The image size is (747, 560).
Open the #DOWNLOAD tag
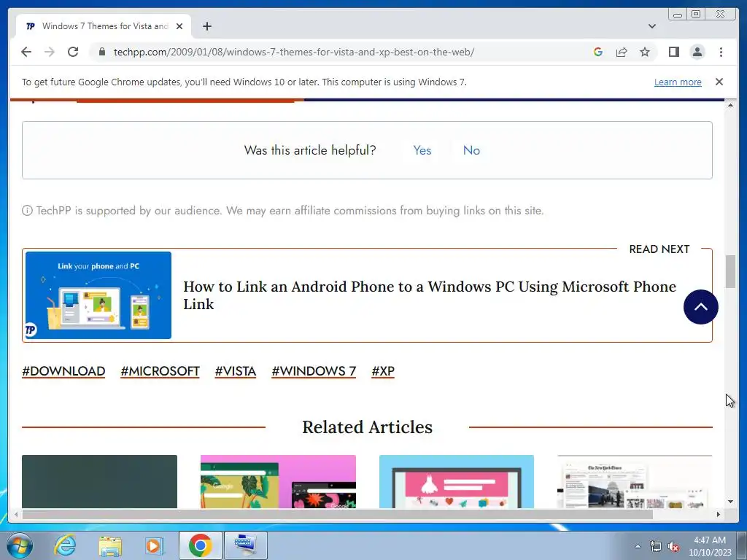pyautogui.click(x=63, y=371)
